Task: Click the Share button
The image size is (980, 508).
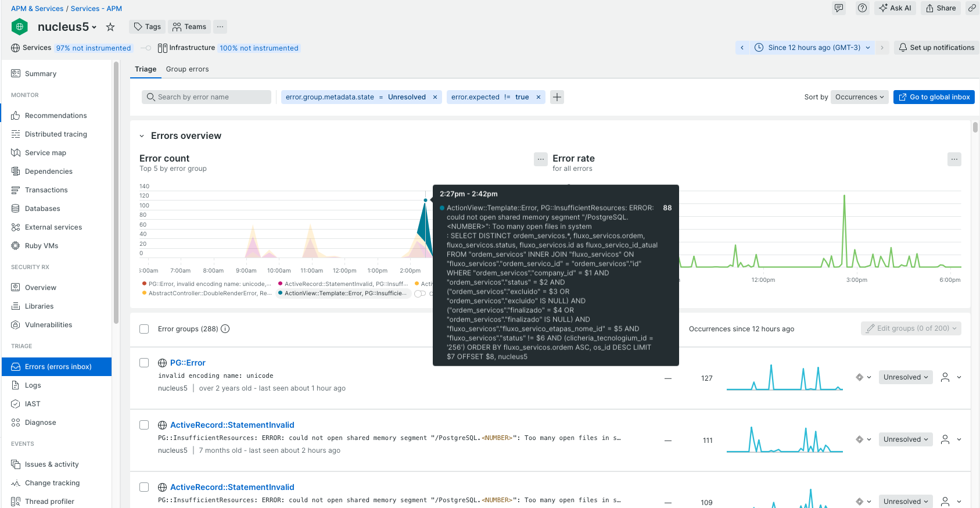Action: (941, 8)
